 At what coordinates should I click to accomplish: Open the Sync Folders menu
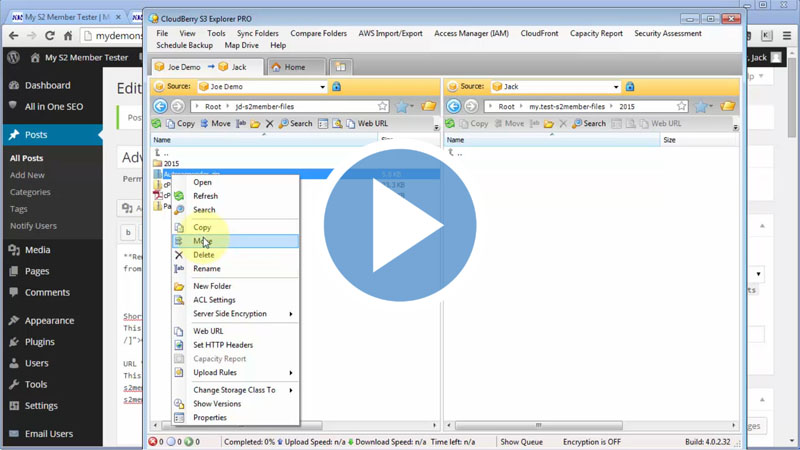pos(257,33)
